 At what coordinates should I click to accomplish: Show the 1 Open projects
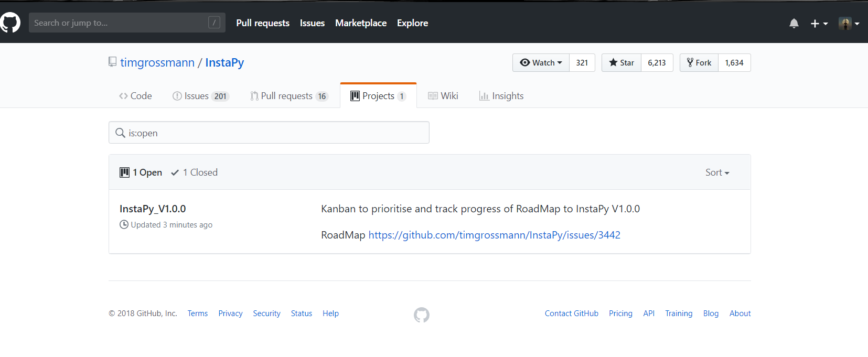[x=141, y=172]
